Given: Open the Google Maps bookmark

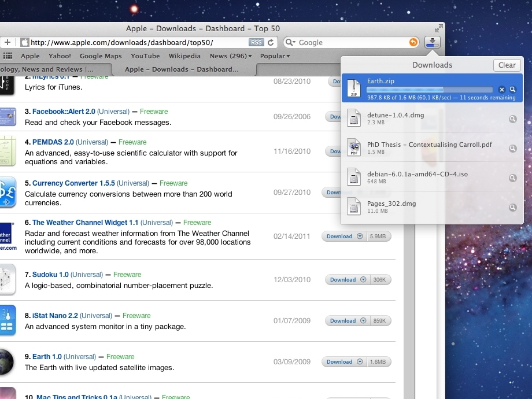Looking at the screenshot, I should (x=101, y=56).
